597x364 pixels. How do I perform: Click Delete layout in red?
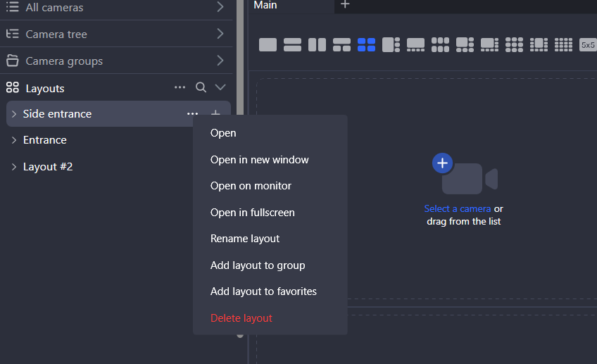[x=241, y=318]
